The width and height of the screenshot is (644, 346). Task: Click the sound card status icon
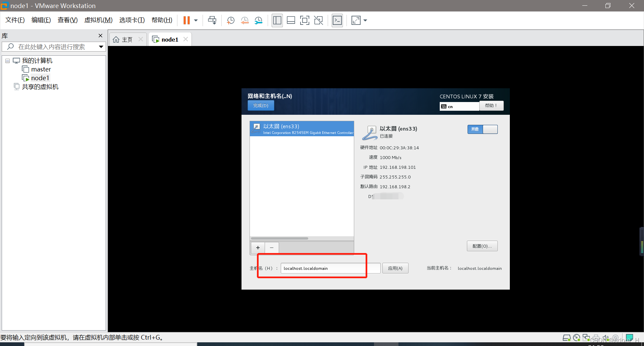[605, 338]
